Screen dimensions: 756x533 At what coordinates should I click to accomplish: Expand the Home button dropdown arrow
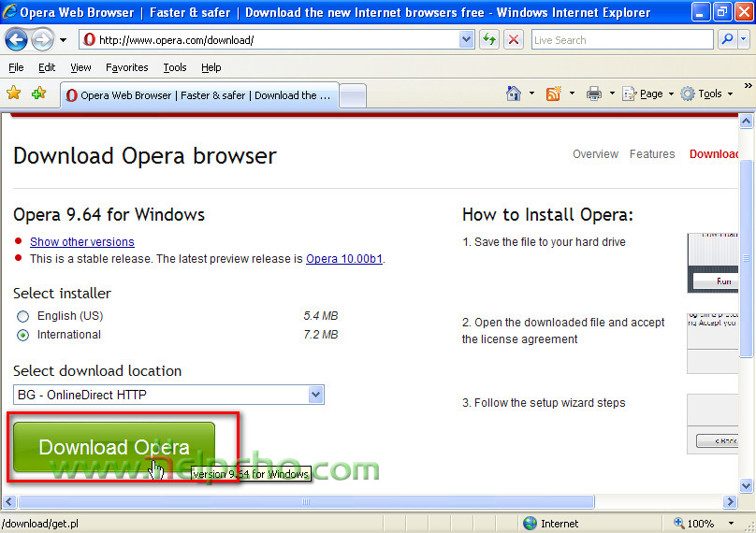click(531, 93)
